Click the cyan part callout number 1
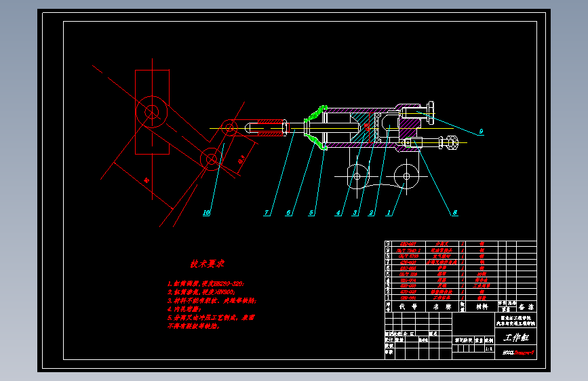Image resolution: width=588 pixels, height=381 pixels. click(x=389, y=213)
